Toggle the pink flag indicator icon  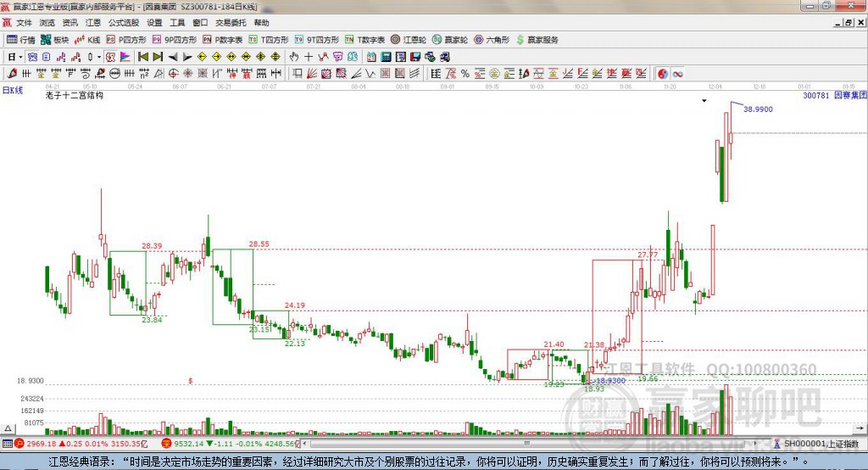click(x=125, y=57)
